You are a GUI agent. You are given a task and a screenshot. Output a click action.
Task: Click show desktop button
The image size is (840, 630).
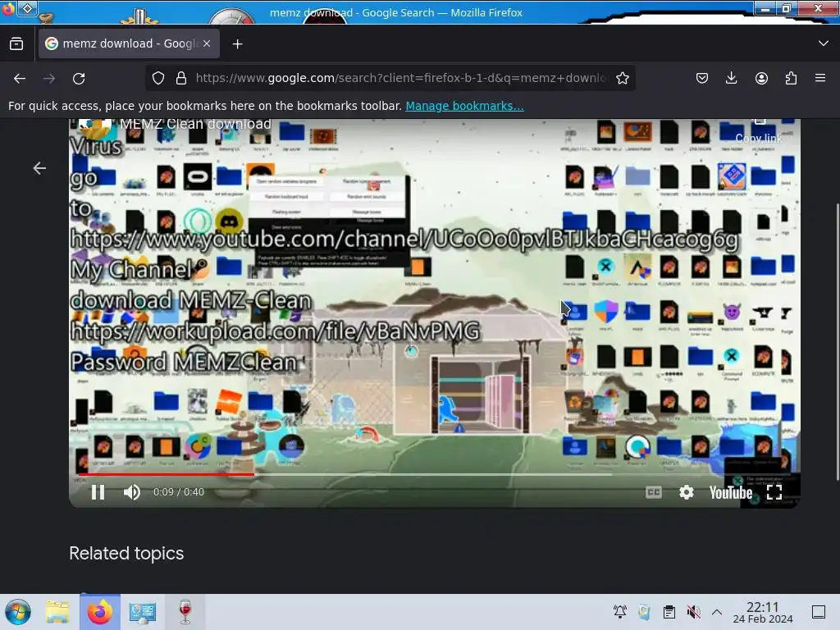[x=819, y=612]
